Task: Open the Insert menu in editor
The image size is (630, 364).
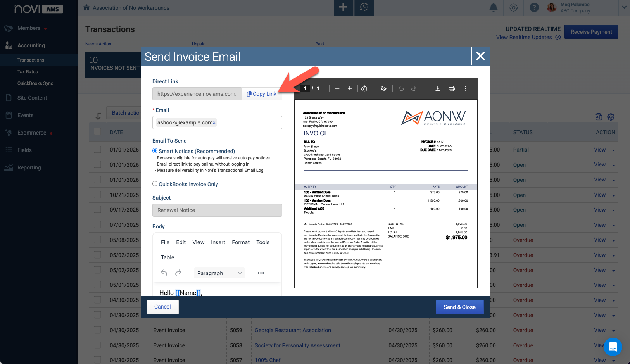Action: 218,242
